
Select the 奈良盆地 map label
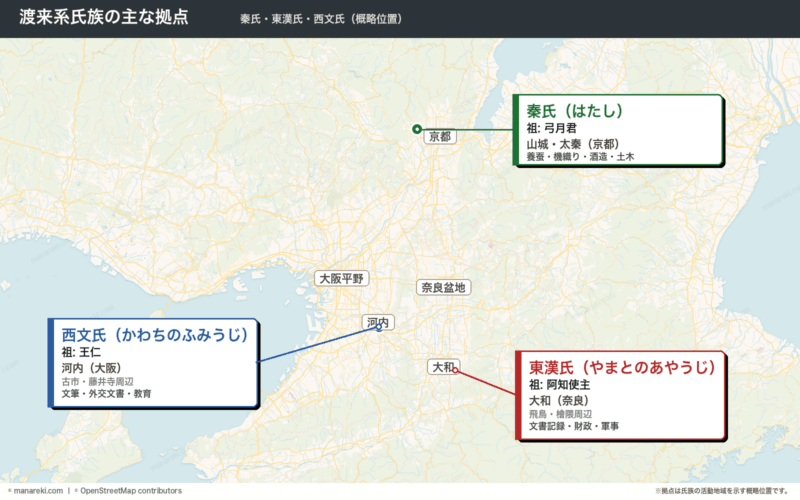tap(443, 287)
